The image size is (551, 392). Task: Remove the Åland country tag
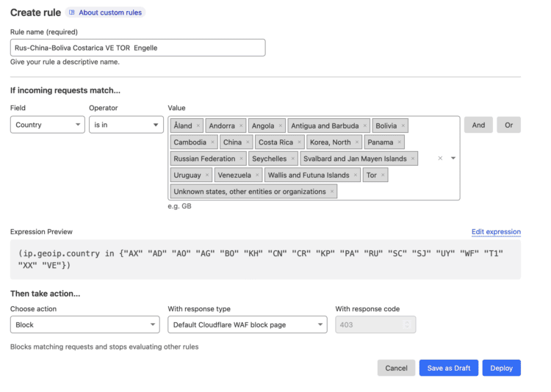198,126
